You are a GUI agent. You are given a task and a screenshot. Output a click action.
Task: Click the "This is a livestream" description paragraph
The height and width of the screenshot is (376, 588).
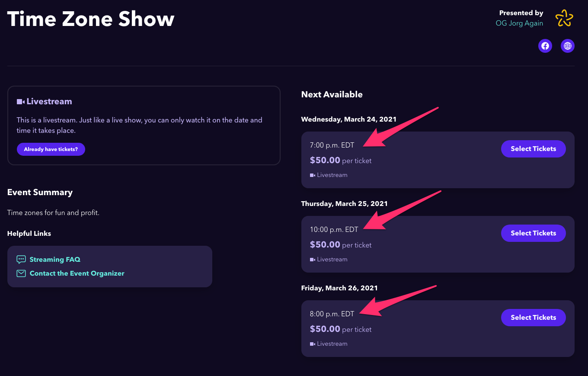click(x=139, y=125)
